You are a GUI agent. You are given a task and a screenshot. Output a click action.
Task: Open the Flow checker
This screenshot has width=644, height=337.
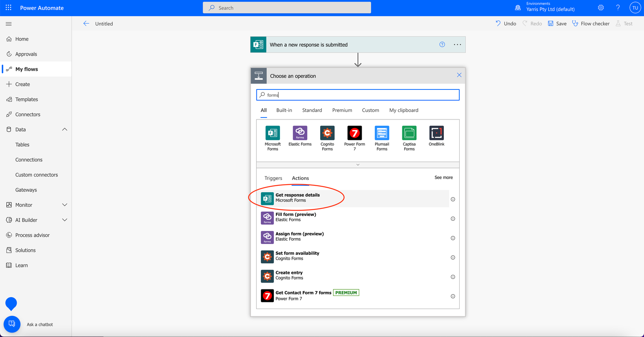pyautogui.click(x=591, y=24)
